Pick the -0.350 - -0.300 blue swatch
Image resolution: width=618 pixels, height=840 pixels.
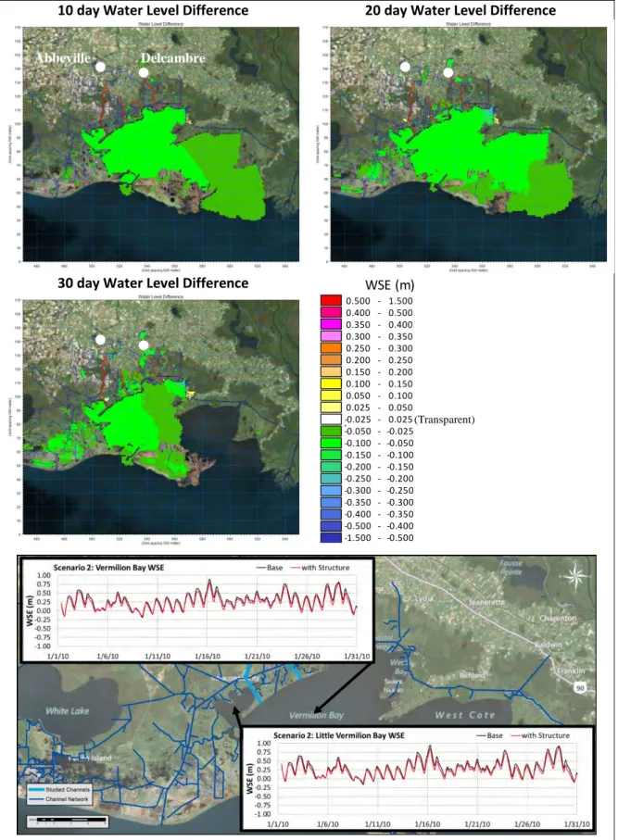(332, 502)
